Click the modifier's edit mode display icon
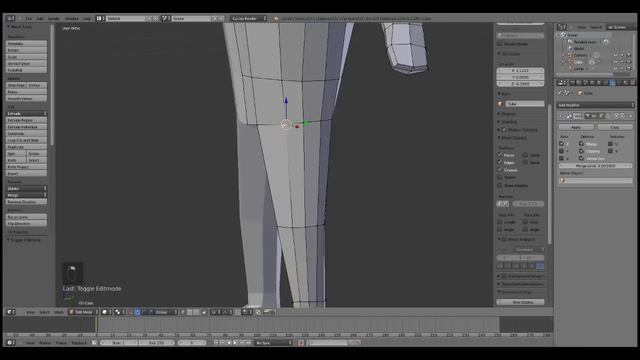The image size is (640, 360). (x=601, y=116)
